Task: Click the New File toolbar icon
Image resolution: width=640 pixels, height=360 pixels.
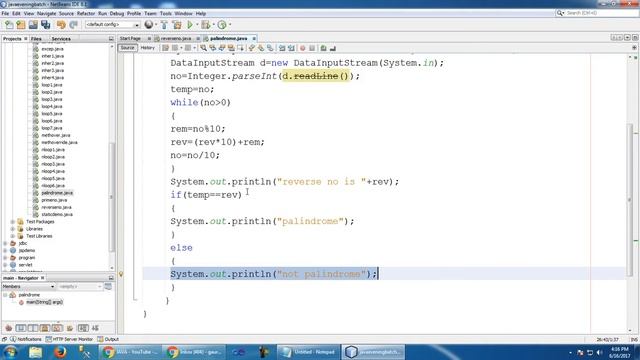Action: tap(9, 25)
